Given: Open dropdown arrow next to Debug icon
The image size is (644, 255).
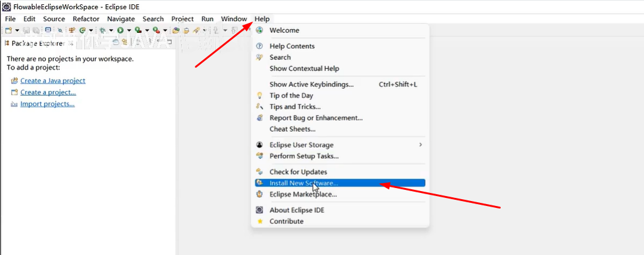Looking at the screenshot, I should [110, 30].
